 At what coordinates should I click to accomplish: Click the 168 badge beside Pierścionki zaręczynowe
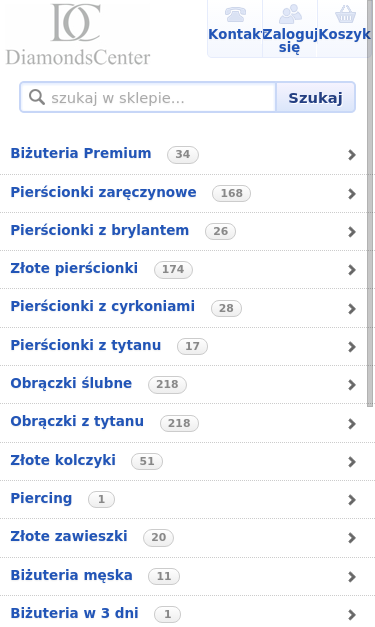point(231,193)
